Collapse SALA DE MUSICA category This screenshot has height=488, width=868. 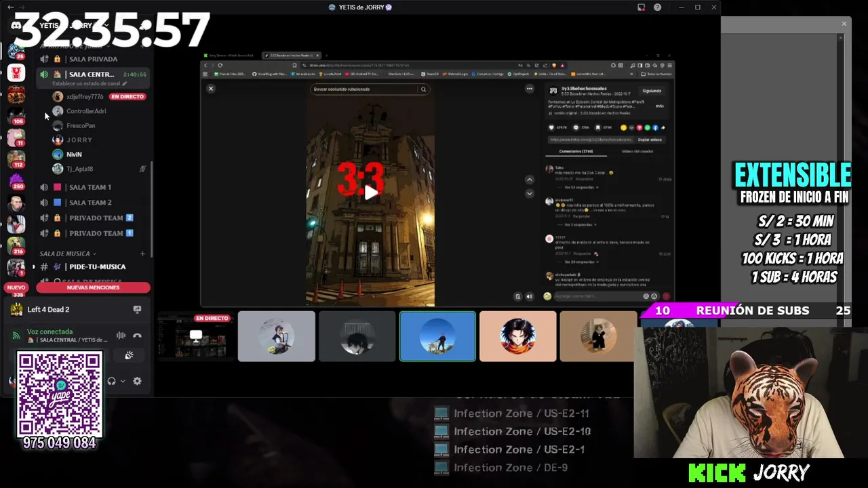68,253
